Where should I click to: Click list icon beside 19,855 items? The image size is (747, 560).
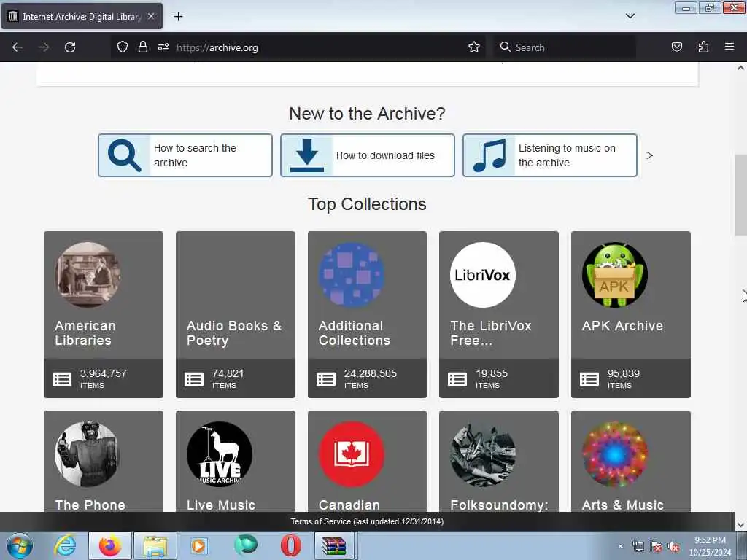click(x=457, y=379)
